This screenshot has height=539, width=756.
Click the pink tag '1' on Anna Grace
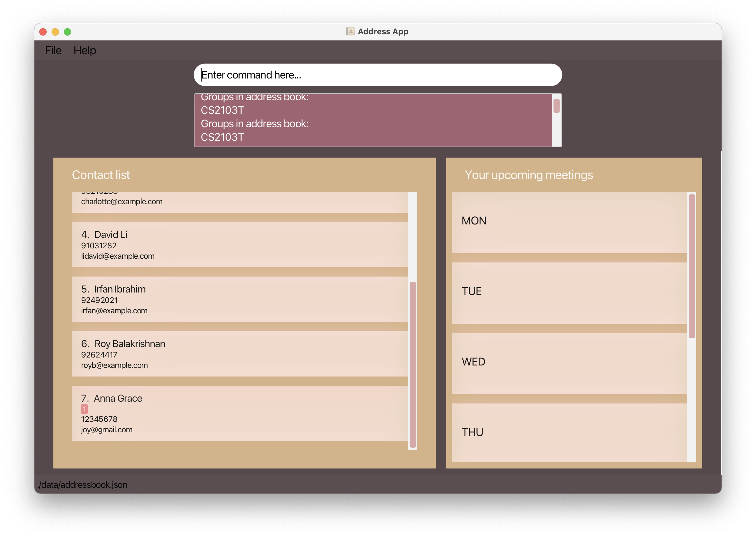[x=84, y=409]
